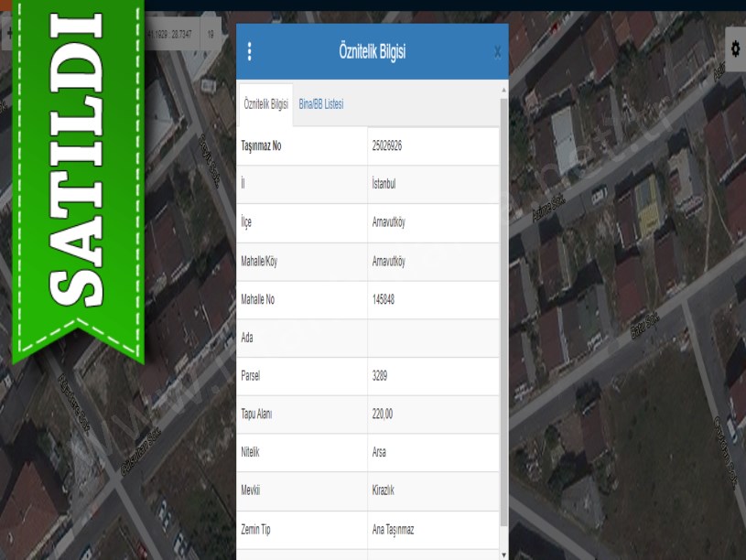Click the Zemin Tip value Ana Taşınmaz
The width and height of the screenshot is (746, 560).
coord(393,529)
